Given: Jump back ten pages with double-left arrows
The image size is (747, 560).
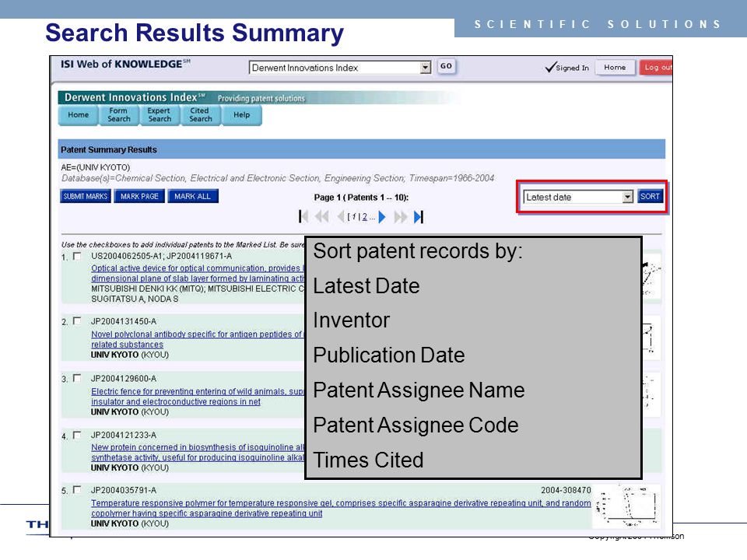Looking at the screenshot, I should pos(322,217).
